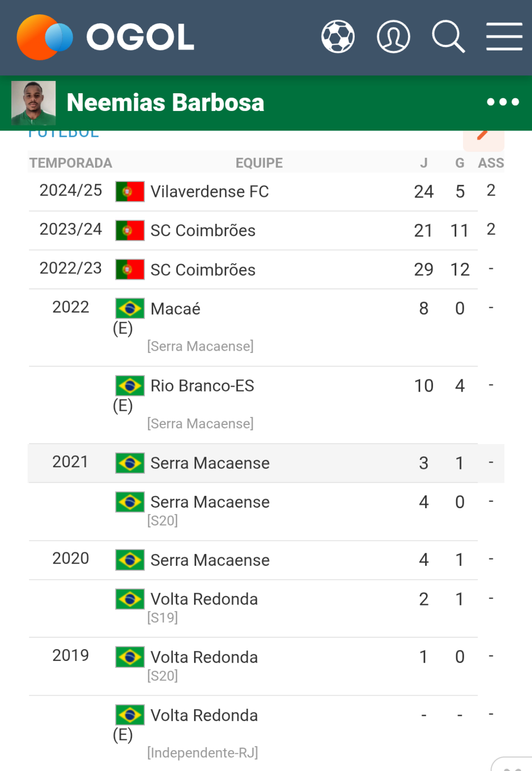Click the Portugal flag beside Vilaverdense FC

(130, 191)
